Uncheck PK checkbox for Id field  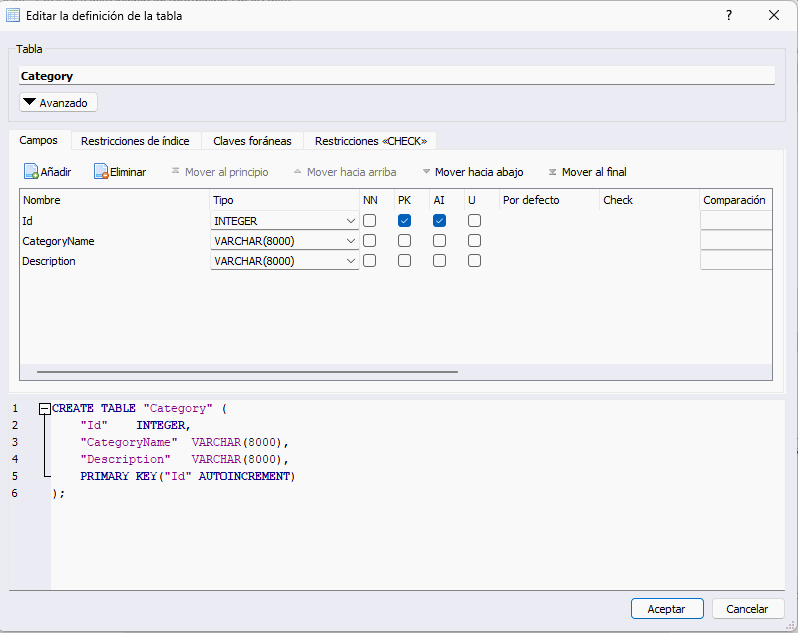405,221
